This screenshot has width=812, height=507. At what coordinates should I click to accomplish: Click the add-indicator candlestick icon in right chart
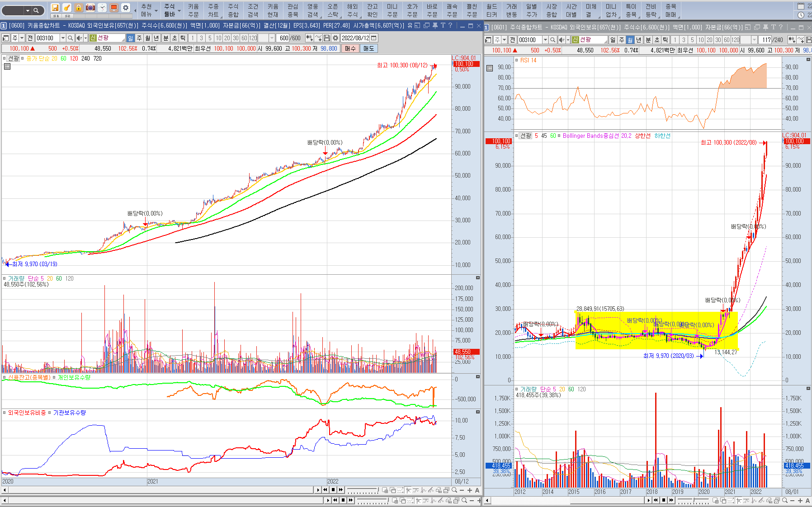click(x=792, y=40)
